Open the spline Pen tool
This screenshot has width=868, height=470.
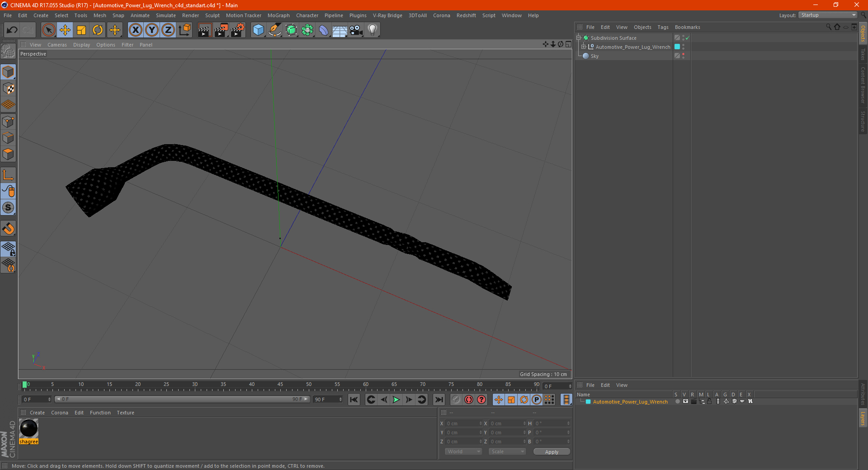tap(274, 30)
